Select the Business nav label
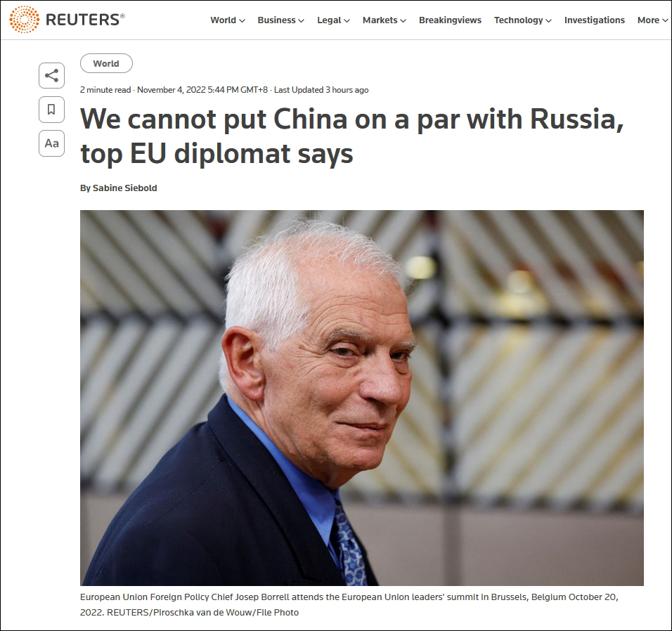Image resolution: width=672 pixels, height=631 pixels. click(x=276, y=20)
